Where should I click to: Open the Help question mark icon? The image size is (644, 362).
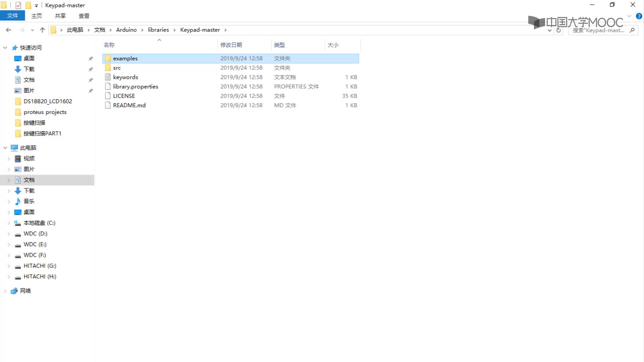point(639,16)
